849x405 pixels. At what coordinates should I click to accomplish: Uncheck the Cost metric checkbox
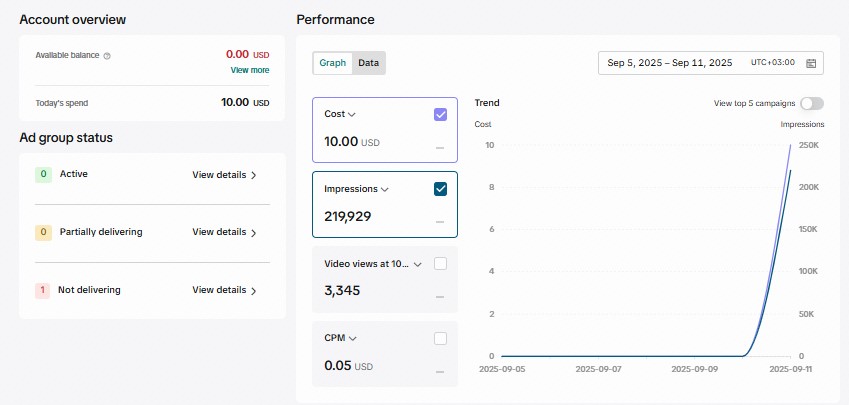(x=440, y=114)
